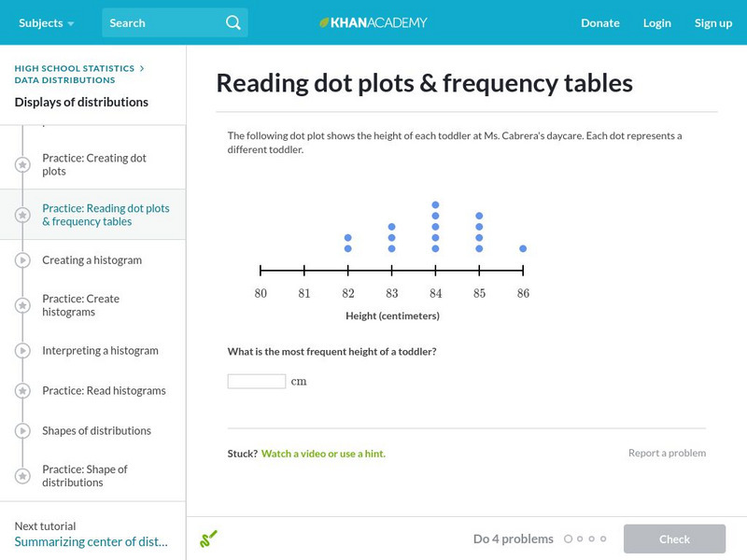Click the green scratchpad pencil icon
The width and height of the screenshot is (747, 560).
(209, 539)
